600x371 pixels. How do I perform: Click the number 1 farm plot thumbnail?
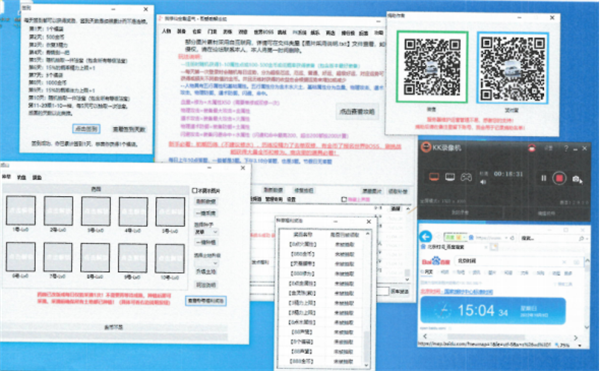click(x=21, y=210)
